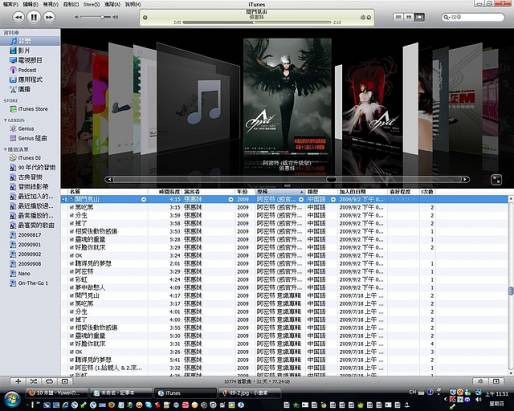Select the 音樂 music library icon
This screenshot has height=411, width=514.
[x=13, y=41]
